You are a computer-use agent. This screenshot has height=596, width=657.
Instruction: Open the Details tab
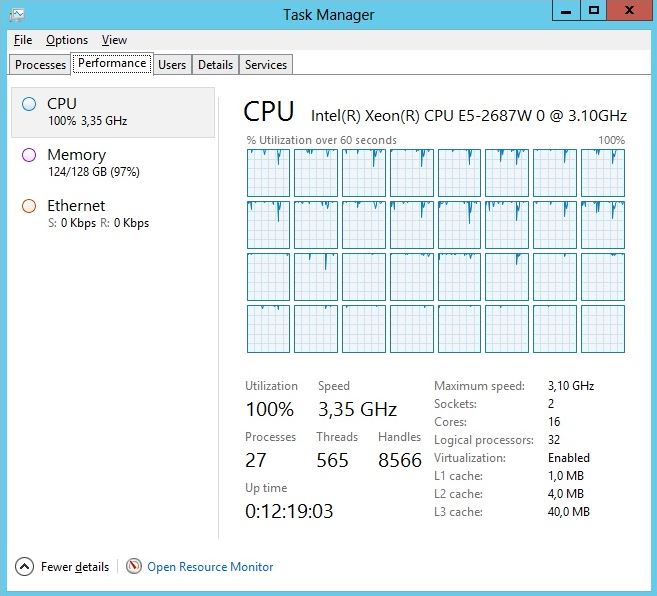click(x=215, y=65)
